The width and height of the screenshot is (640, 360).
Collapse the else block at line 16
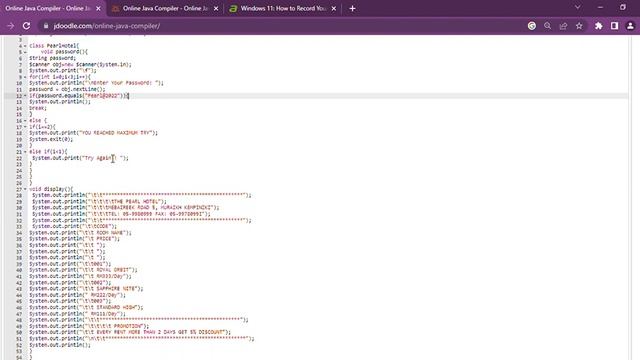25,121
